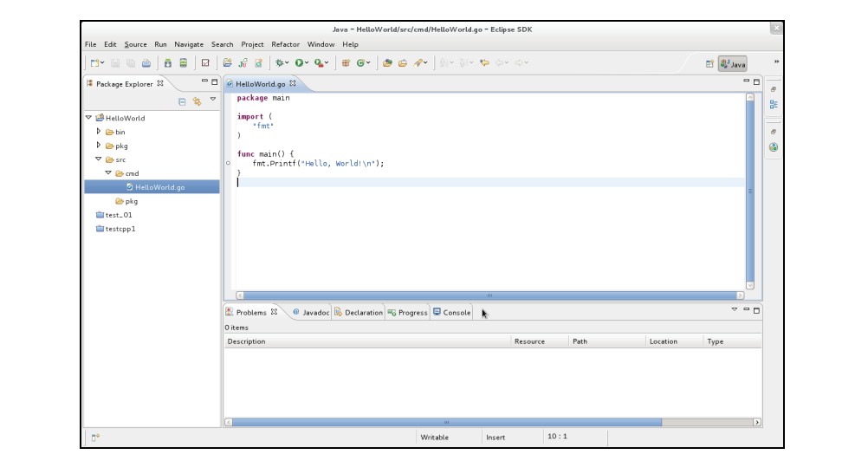Click the New file wizard icon
The image size is (868, 461).
(x=94, y=63)
